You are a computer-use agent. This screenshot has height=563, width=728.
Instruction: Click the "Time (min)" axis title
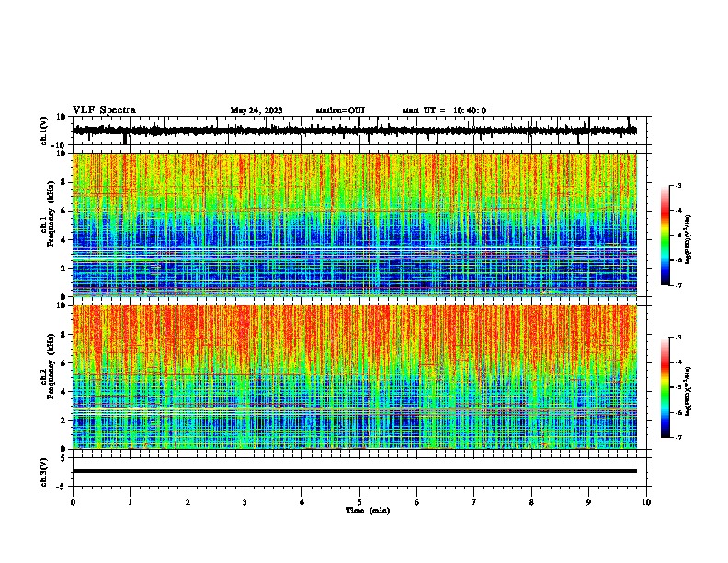368,511
